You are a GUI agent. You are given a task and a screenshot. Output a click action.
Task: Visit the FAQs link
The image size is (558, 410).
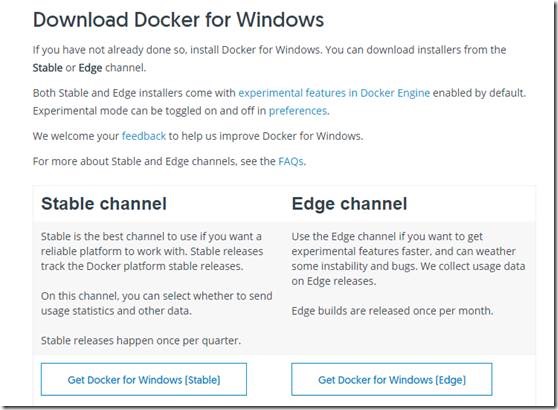(291, 161)
